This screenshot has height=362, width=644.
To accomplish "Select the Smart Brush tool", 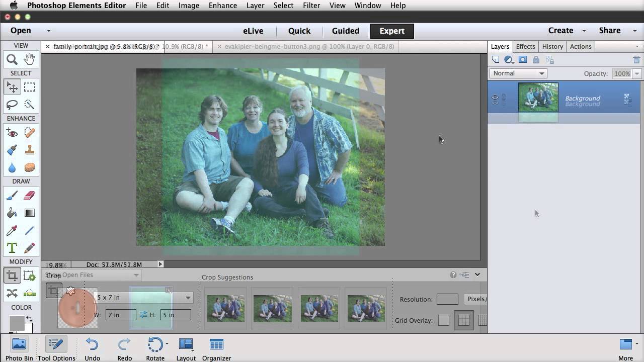I will [x=12, y=150].
